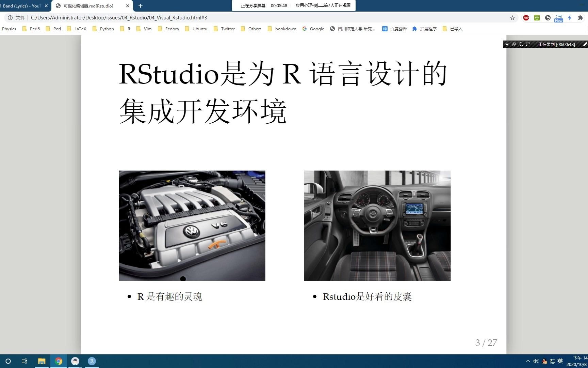
Task: Open the lightning bolt extension
Action: click(570, 18)
